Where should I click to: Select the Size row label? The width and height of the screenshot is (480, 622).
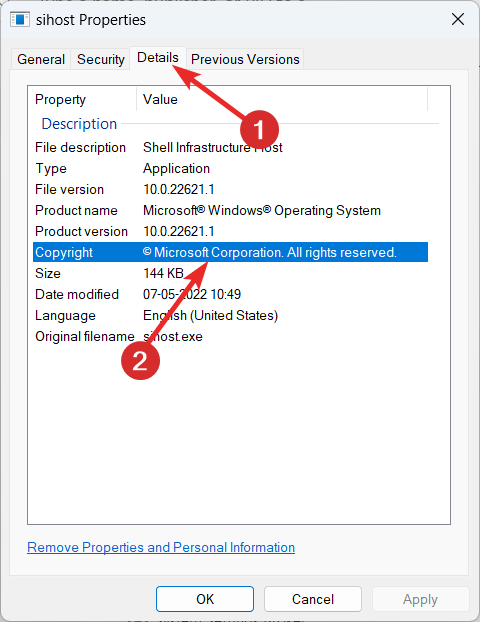coord(48,274)
